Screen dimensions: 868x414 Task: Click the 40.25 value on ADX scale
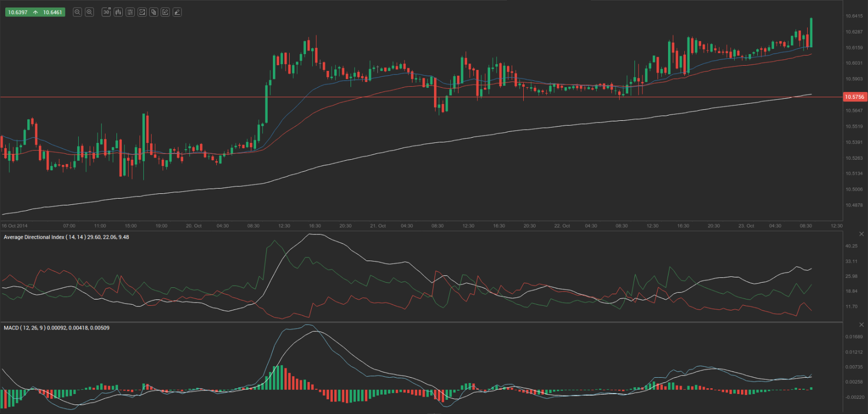tap(851, 246)
